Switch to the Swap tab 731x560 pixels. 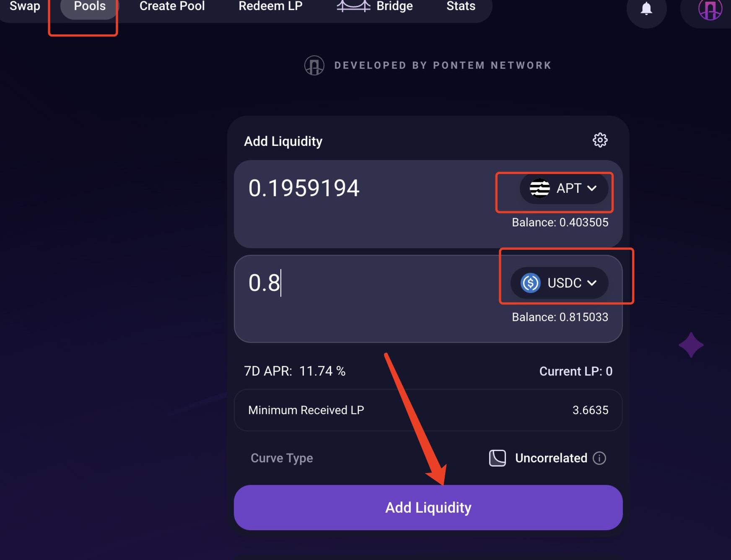(25, 6)
